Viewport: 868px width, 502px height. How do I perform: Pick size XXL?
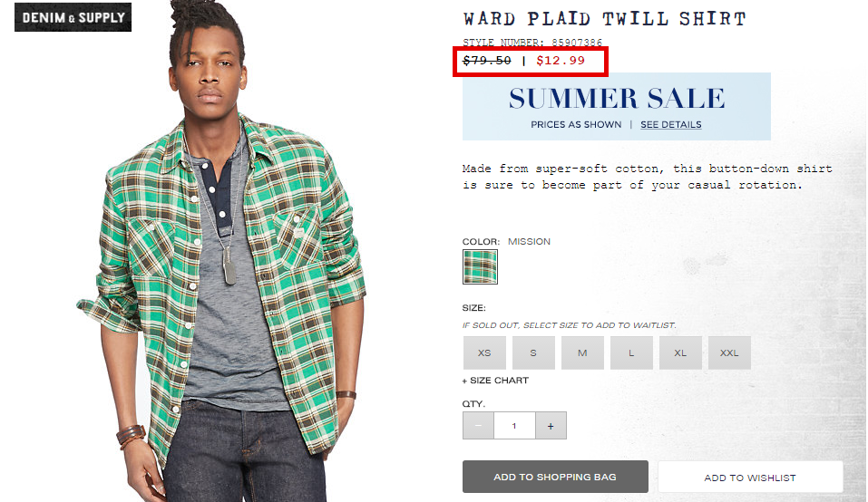(729, 352)
